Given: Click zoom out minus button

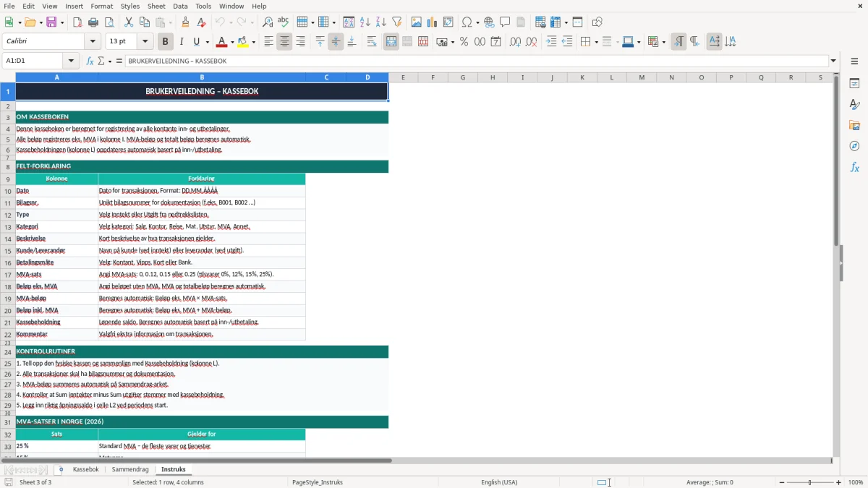Looking at the screenshot, I should click(x=781, y=482).
